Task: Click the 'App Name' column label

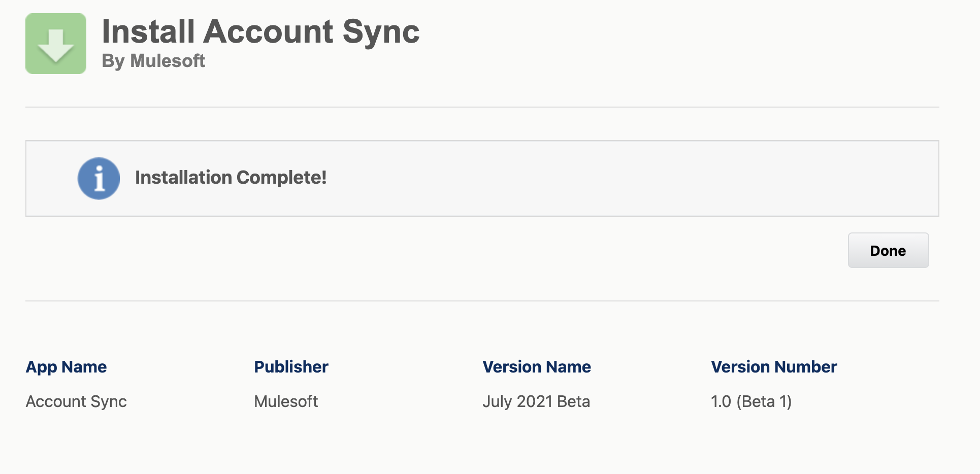Action: 66,366
